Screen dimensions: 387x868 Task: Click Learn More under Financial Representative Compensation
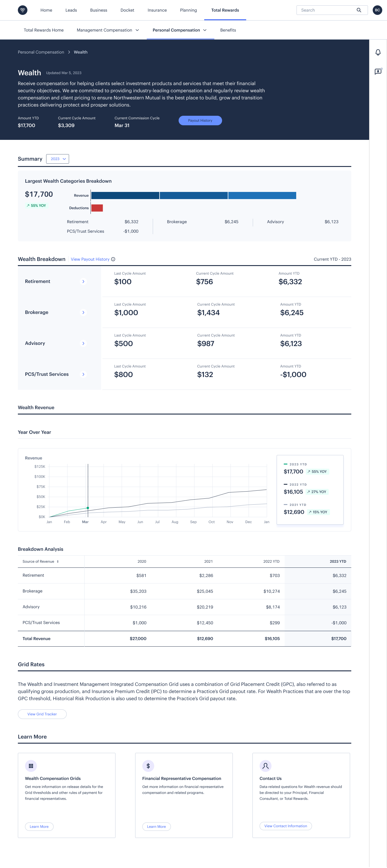[156, 827]
